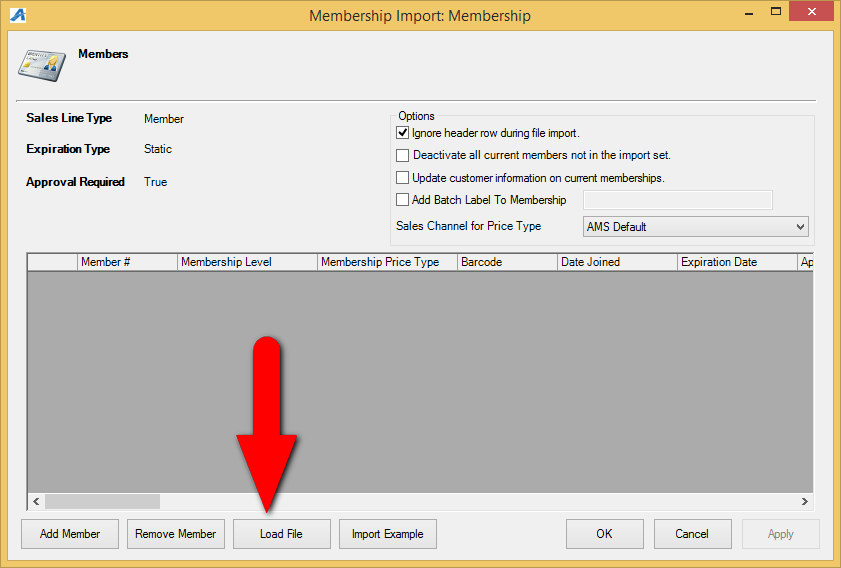Click the Apply button
This screenshot has height=568, width=841.
coord(780,534)
